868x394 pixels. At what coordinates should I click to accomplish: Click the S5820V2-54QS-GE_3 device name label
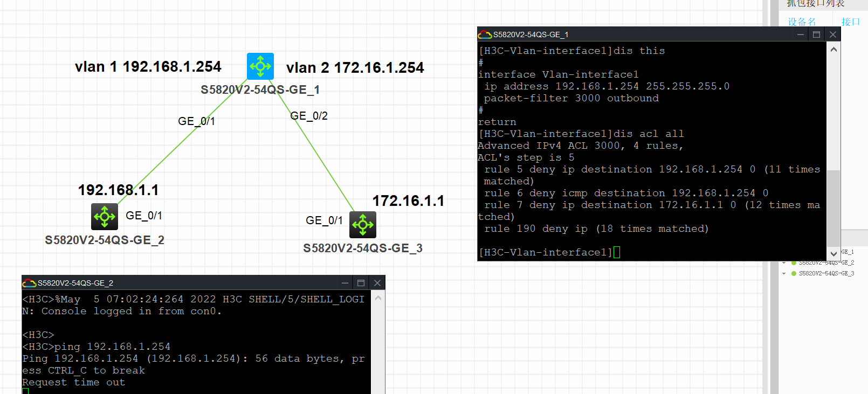pos(363,248)
